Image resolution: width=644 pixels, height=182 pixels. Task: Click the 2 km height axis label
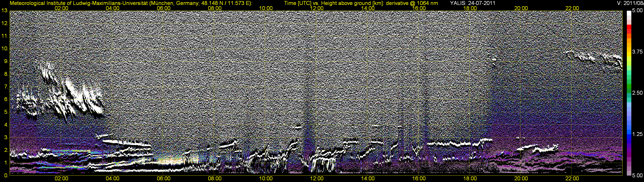(6, 150)
